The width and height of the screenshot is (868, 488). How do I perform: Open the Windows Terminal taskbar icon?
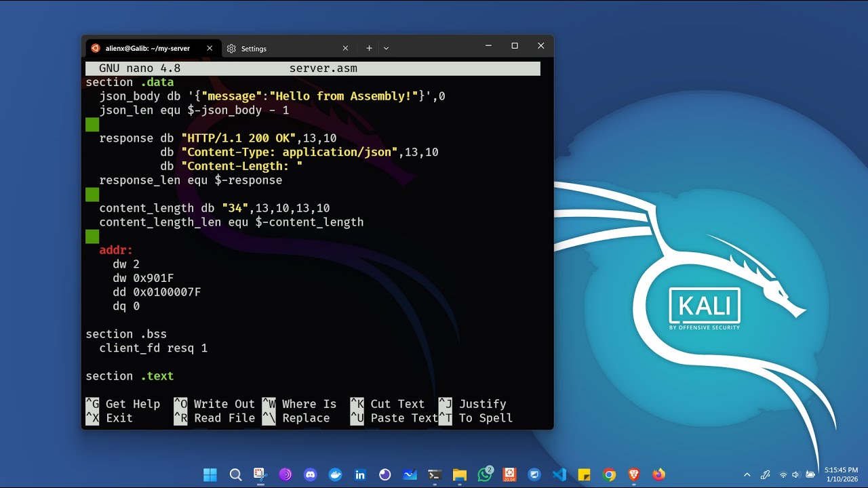pos(435,474)
